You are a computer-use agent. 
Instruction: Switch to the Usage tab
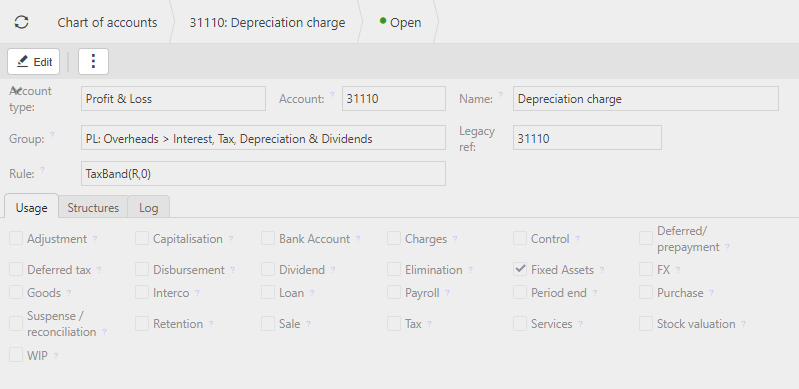[x=32, y=207]
